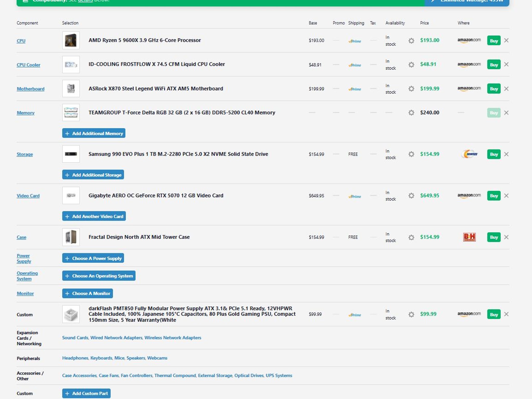
Task: Choose An Operating System
Action: (x=99, y=276)
